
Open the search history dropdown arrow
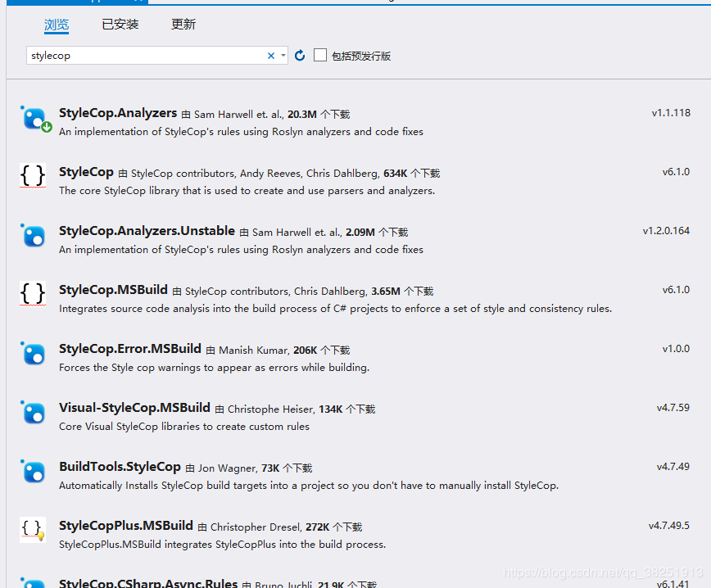[283, 56]
